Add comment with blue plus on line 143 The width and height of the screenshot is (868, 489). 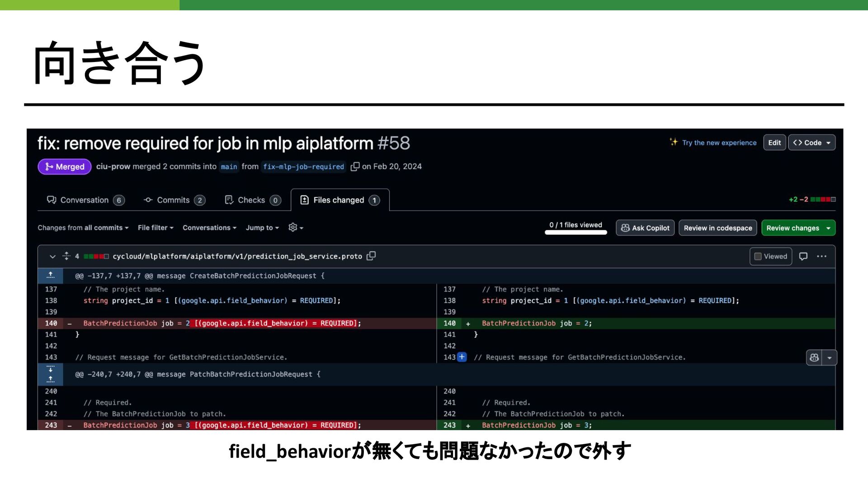pyautogui.click(x=462, y=357)
